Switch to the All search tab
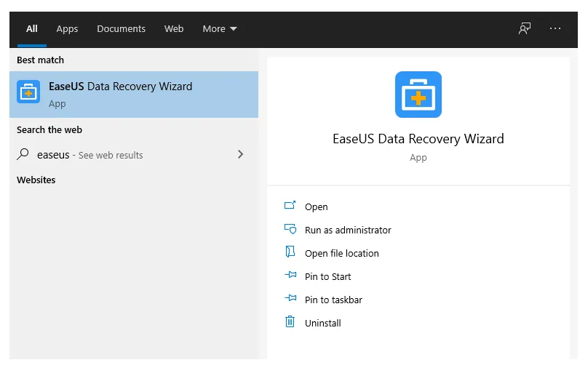 point(32,29)
